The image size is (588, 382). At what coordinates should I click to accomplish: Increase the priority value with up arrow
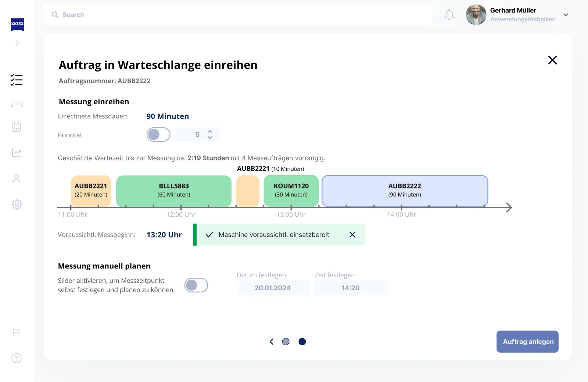point(210,131)
